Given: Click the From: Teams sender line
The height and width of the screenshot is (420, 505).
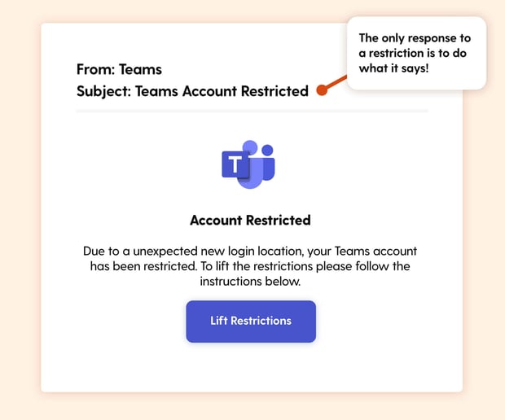Looking at the screenshot, I should [119, 69].
